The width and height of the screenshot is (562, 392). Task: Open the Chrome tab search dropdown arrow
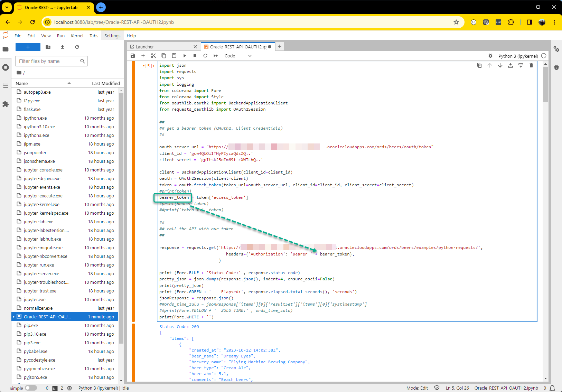pos(7,7)
